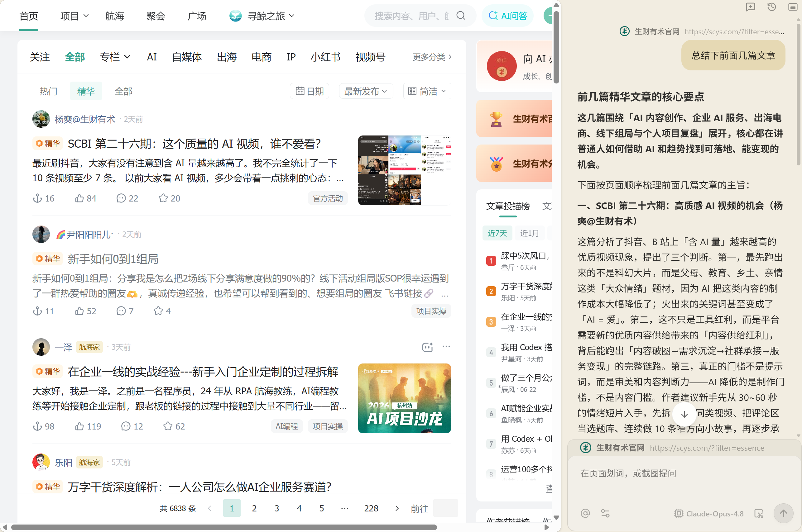This screenshot has width=802, height=532.
Task: Go to page 2
Action: pyautogui.click(x=254, y=508)
